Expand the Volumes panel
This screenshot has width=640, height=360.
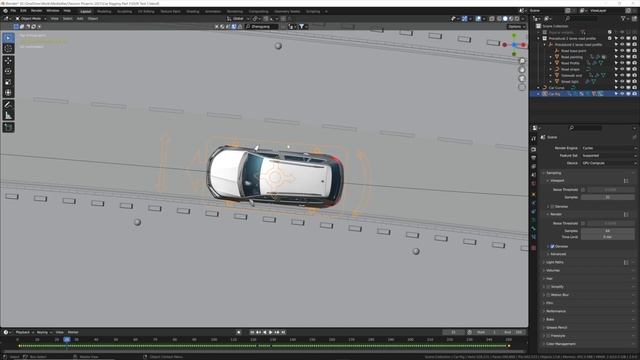553,271
